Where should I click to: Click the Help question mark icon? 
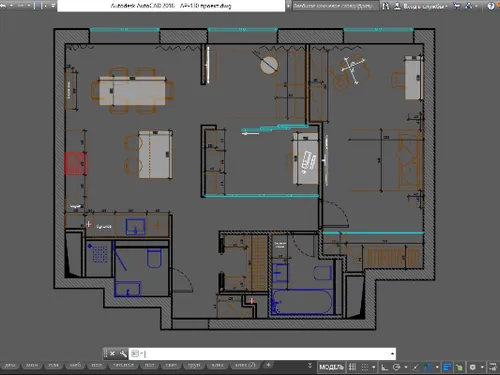(x=491, y=6)
